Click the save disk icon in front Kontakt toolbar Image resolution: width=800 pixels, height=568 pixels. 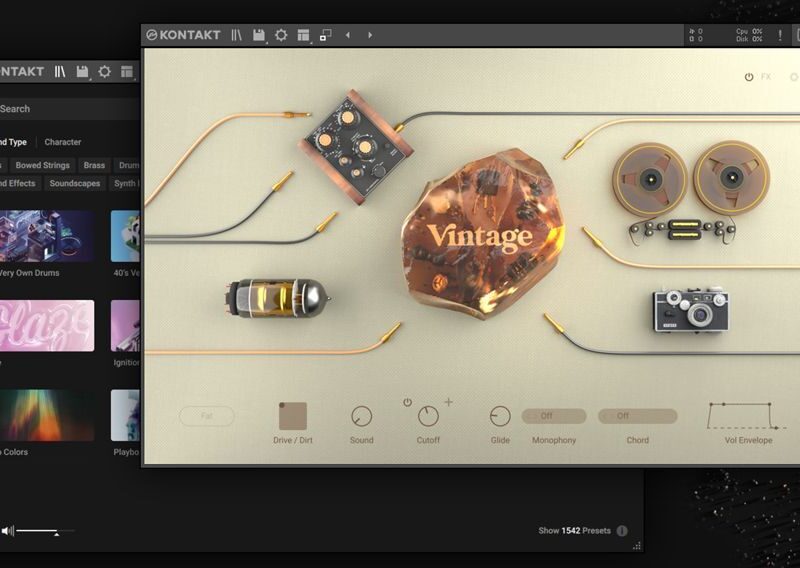pyautogui.click(x=259, y=35)
